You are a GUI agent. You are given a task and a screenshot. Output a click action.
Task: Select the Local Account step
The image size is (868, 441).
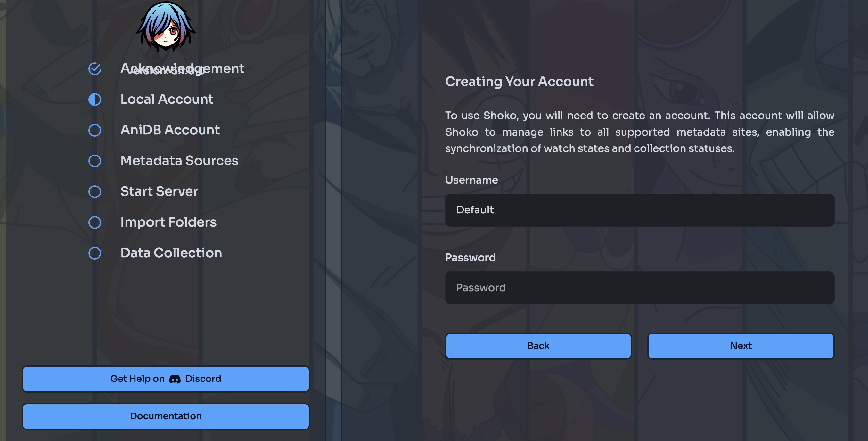[167, 99]
